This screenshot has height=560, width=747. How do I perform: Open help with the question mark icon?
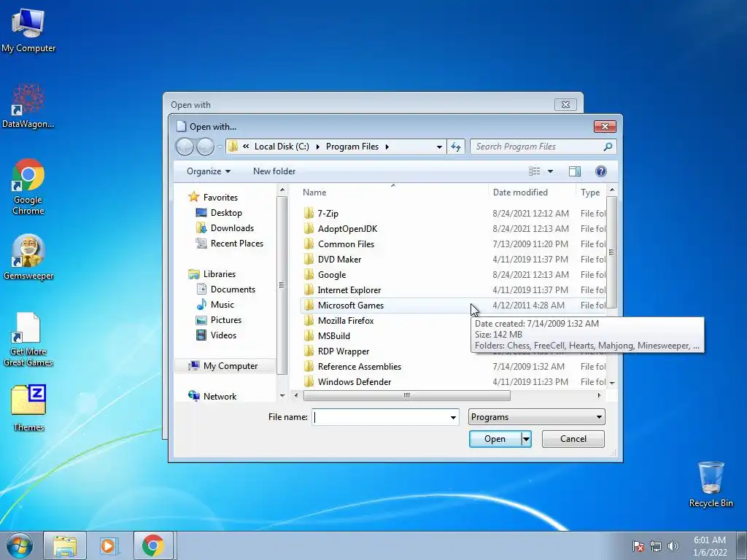point(601,171)
